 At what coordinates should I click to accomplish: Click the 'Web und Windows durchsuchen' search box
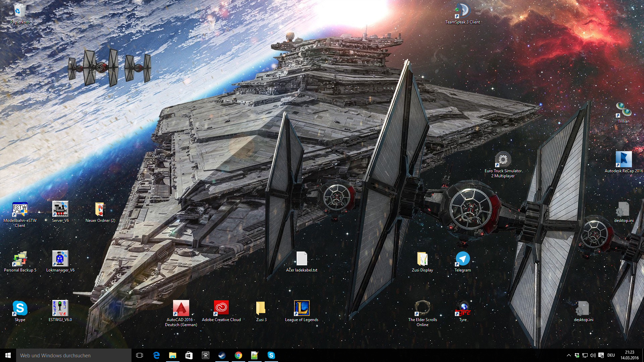click(74, 355)
